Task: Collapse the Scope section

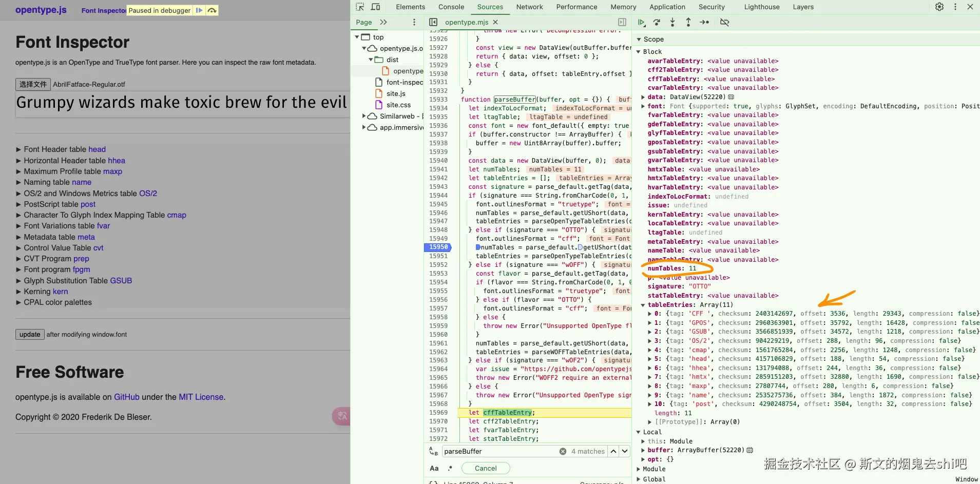Action: coord(639,40)
